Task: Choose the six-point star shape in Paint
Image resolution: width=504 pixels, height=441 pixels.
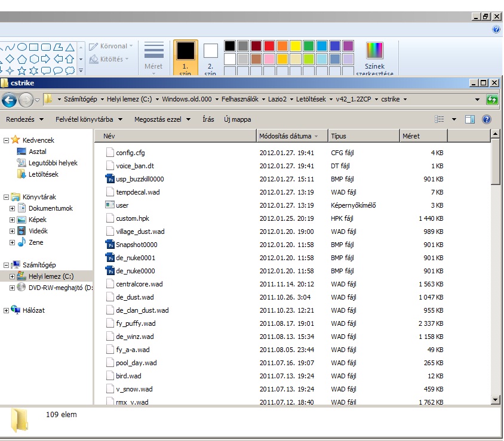Action: 34,70
